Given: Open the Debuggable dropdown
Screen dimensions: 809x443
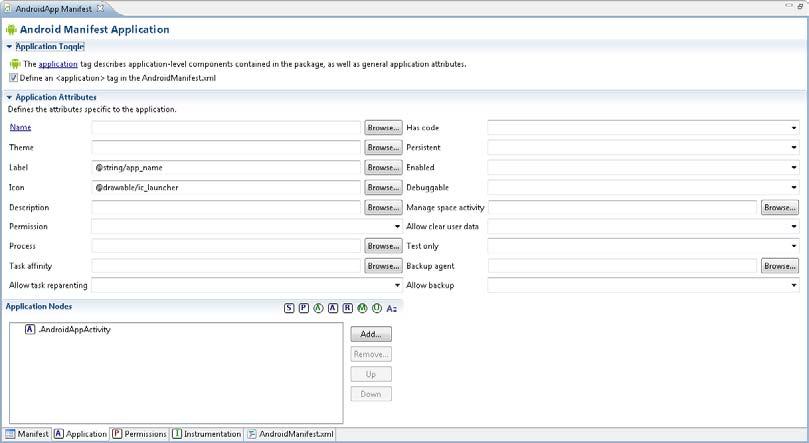Looking at the screenshot, I should point(794,188).
